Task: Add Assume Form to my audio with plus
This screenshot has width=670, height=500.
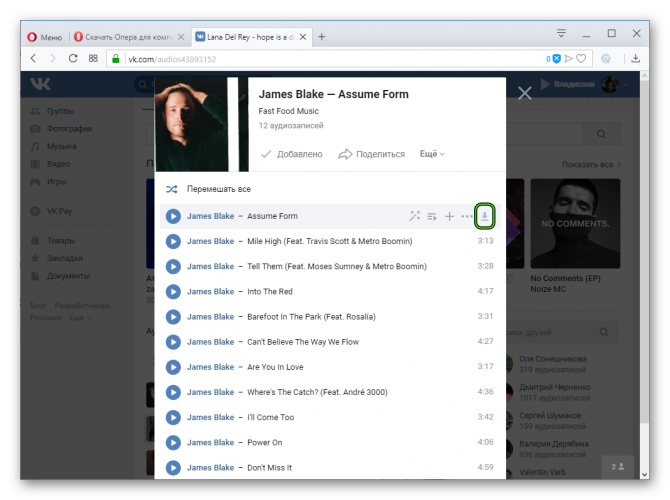Action: point(449,216)
